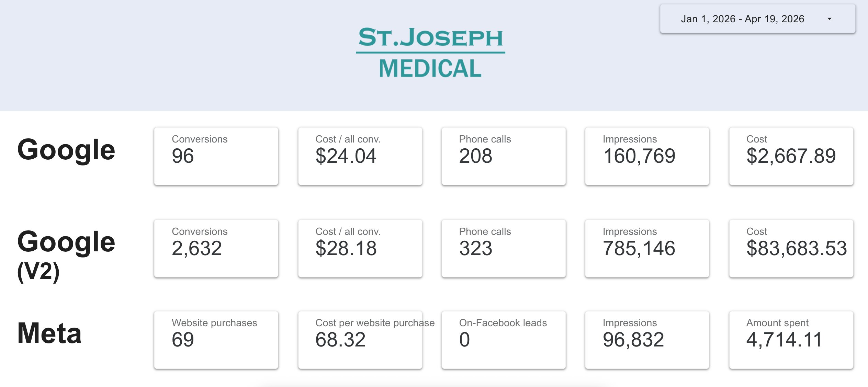Click Cost per website purchase 68.32 card
The height and width of the screenshot is (387, 868).
click(360, 340)
